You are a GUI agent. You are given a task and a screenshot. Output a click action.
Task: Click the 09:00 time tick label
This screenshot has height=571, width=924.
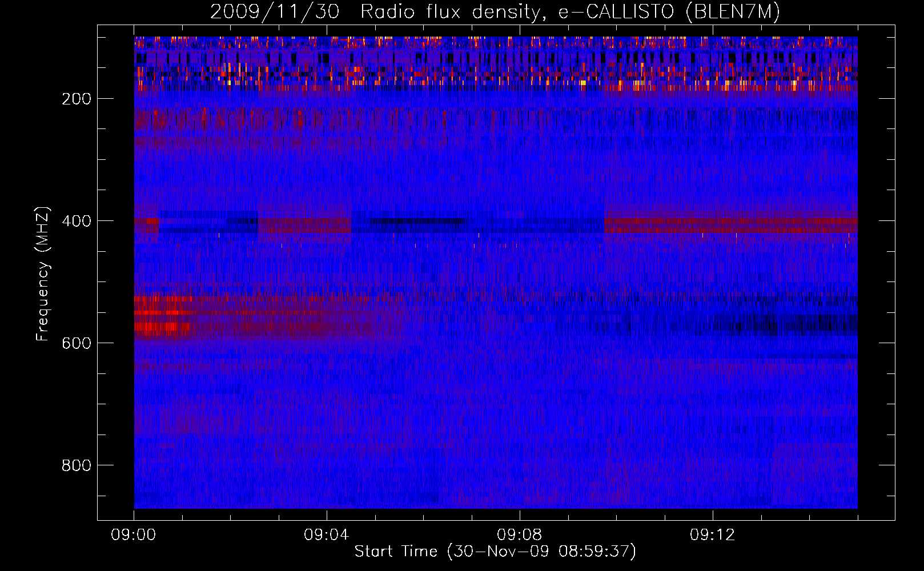click(x=134, y=535)
